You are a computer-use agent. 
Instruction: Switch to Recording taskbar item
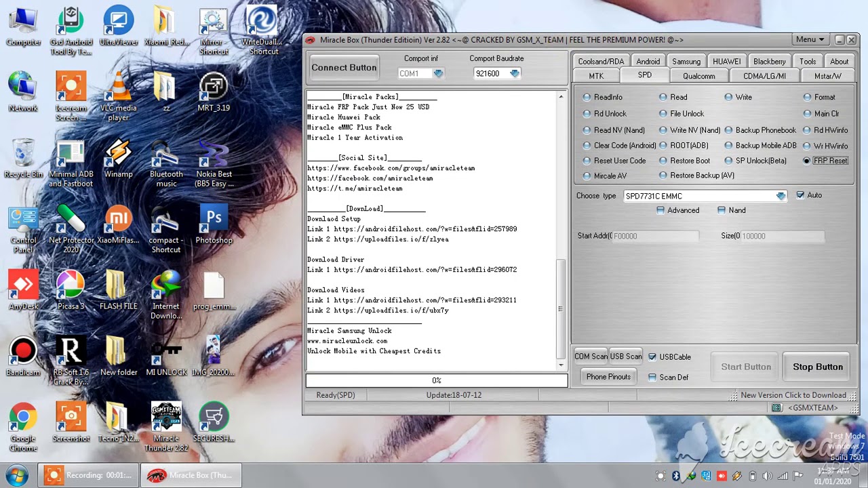tap(88, 475)
